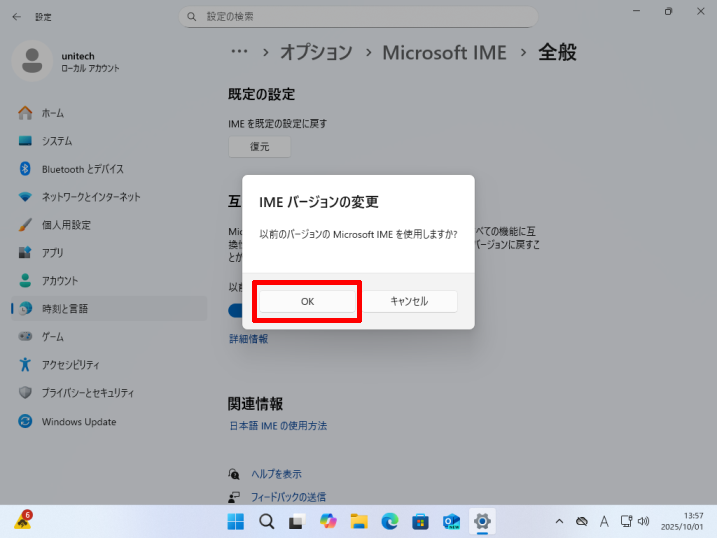The width and height of the screenshot is (717, 538).
Task: Expand the breadcrumb ellipsis menu
Action: (239, 52)
